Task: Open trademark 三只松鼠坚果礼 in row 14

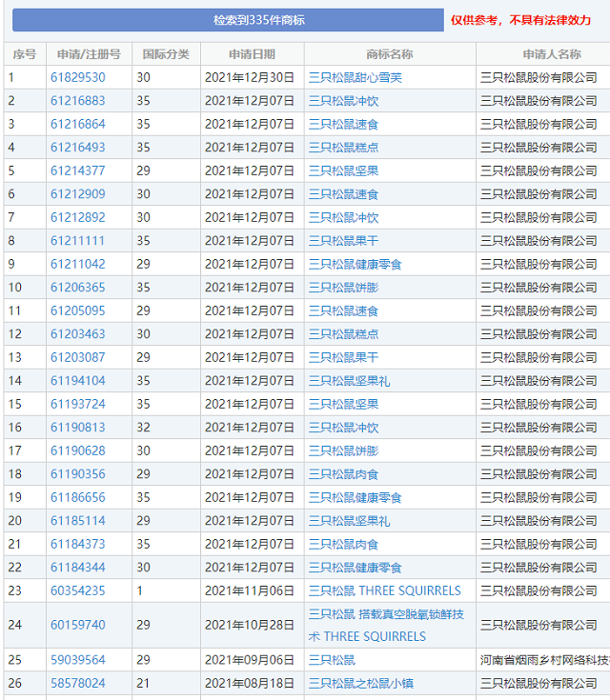Action: (x=350, y=381)
